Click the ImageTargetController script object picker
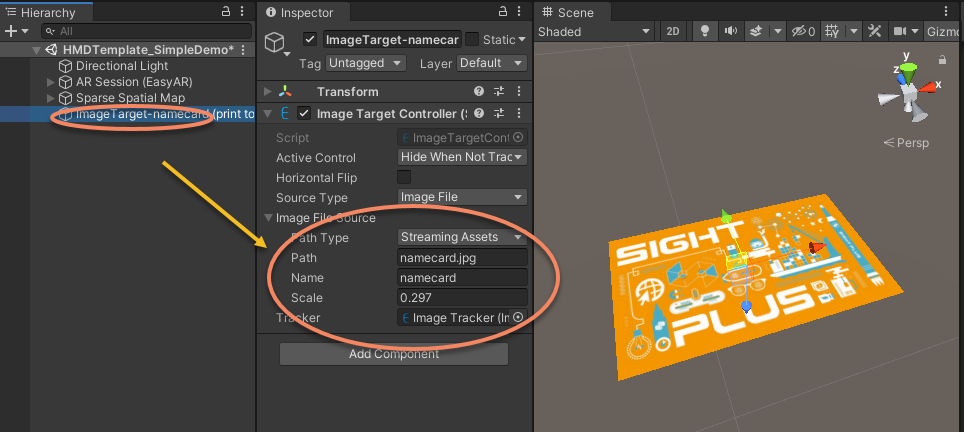 coord(518,138)
